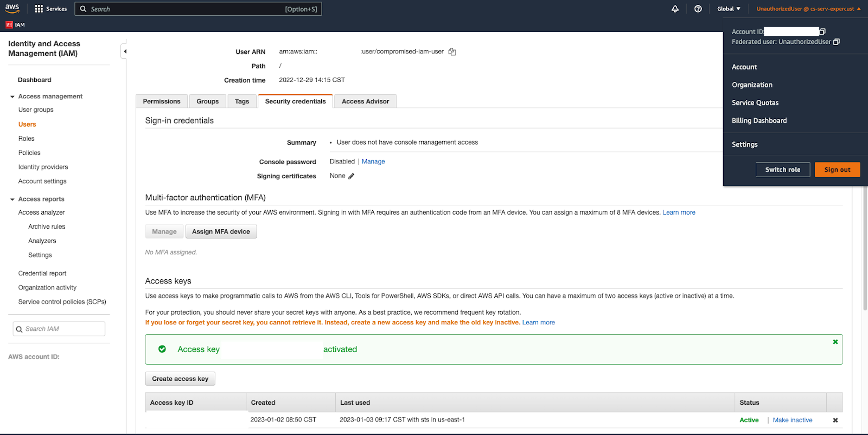The height and width of the screenshot is (435, 868).
Task: Open Access analyzer in the sidebar
Action: (x=41, y=212)
